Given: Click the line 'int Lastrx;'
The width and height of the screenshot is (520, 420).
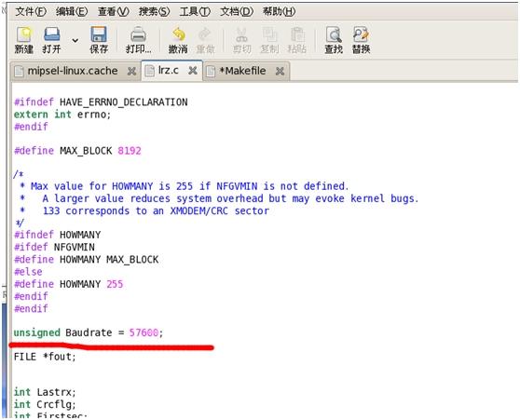Looking at the screenshot, I should tap(45, 392).
